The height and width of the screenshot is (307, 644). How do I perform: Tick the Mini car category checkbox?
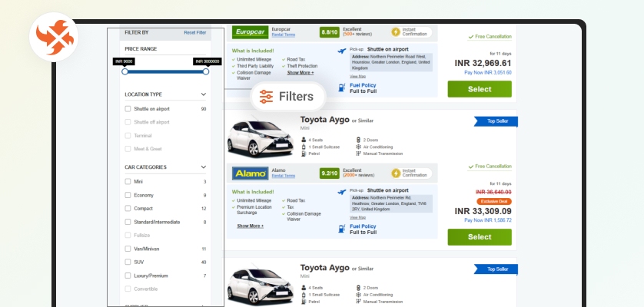[x=128, y=181]
